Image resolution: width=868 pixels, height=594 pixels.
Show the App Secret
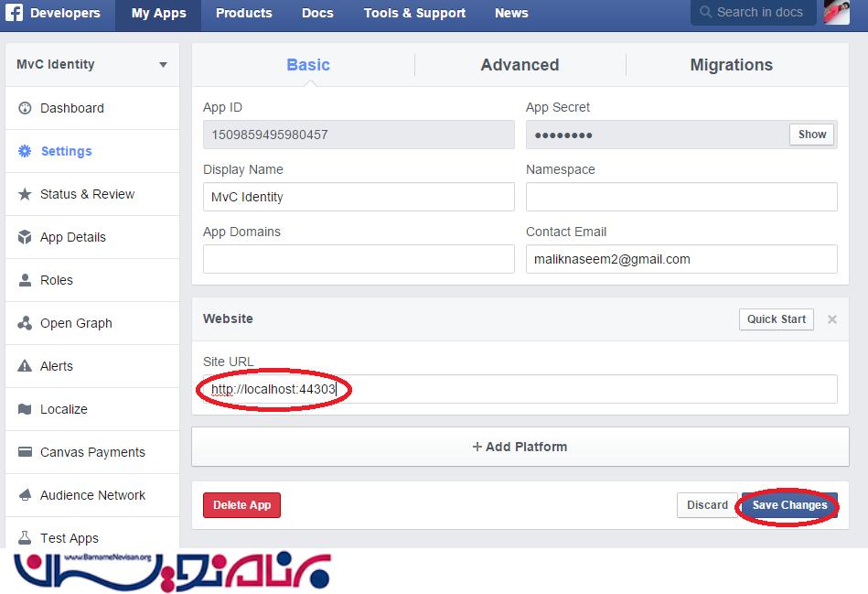pos(811,135)
